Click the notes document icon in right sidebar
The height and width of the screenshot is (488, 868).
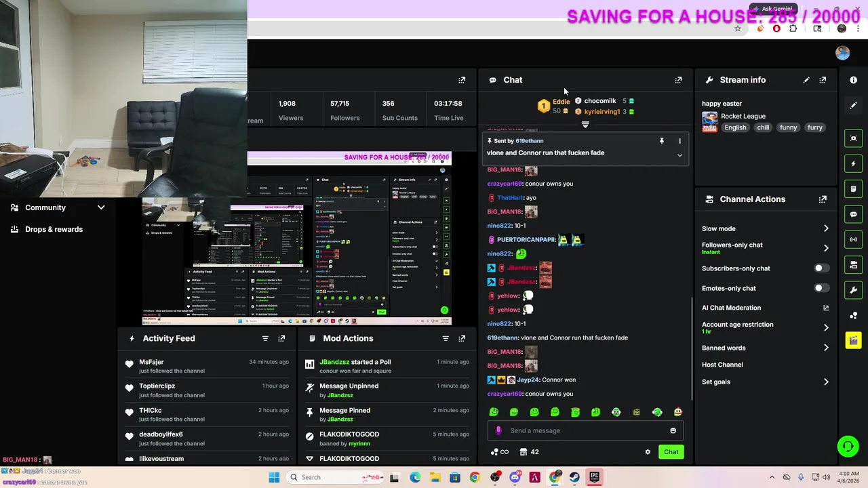point(853,188)
